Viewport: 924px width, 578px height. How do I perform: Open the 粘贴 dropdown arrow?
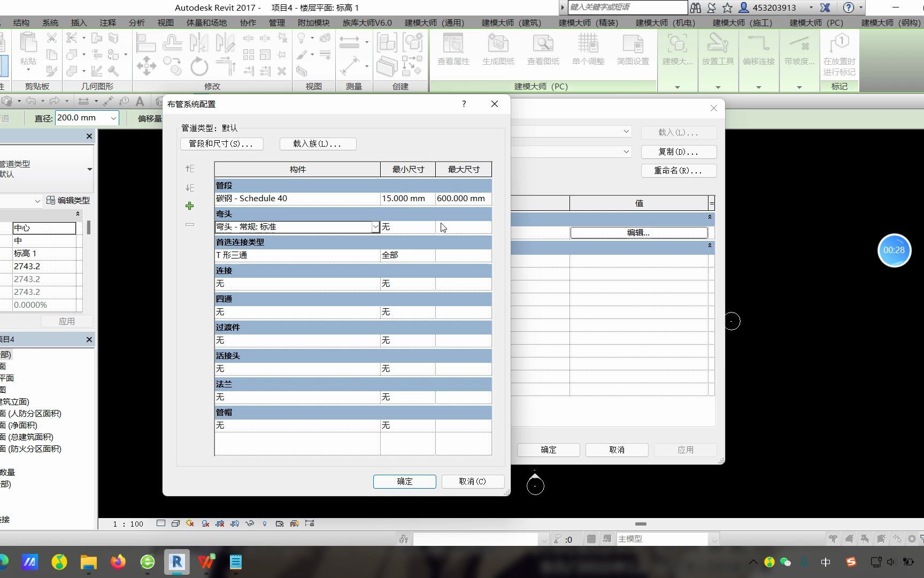[28, 70]
